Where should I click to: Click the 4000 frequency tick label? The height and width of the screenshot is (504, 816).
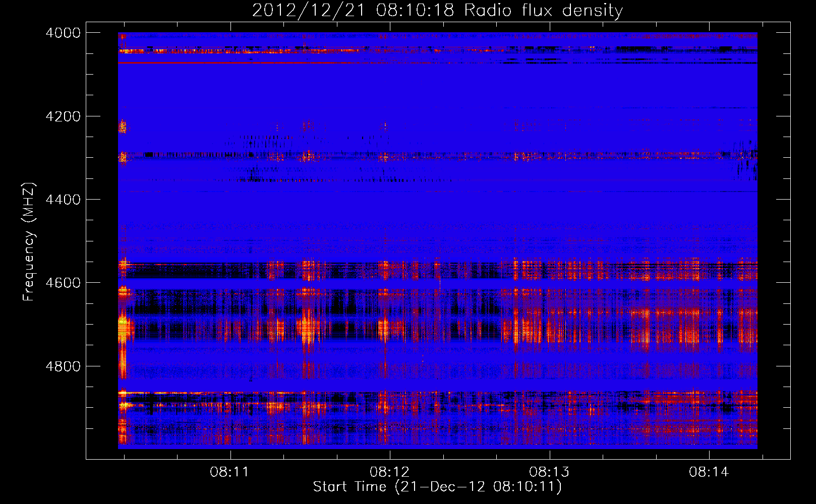click(x=63, y=33)
